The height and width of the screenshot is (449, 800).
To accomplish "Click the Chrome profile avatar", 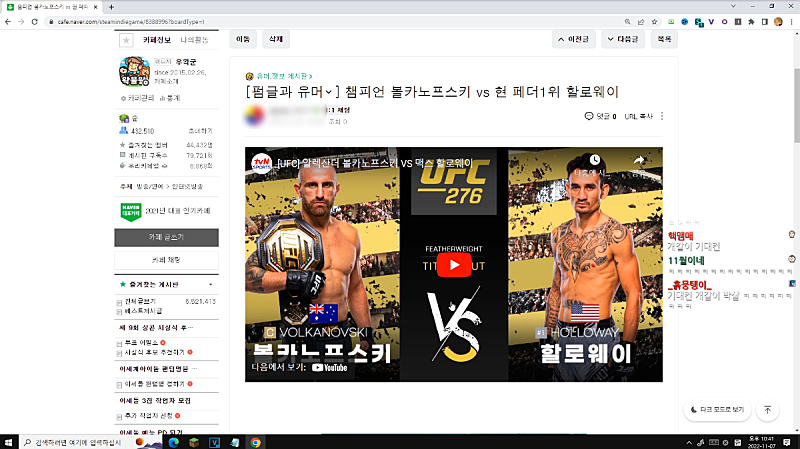I will (x=778, y=22).
